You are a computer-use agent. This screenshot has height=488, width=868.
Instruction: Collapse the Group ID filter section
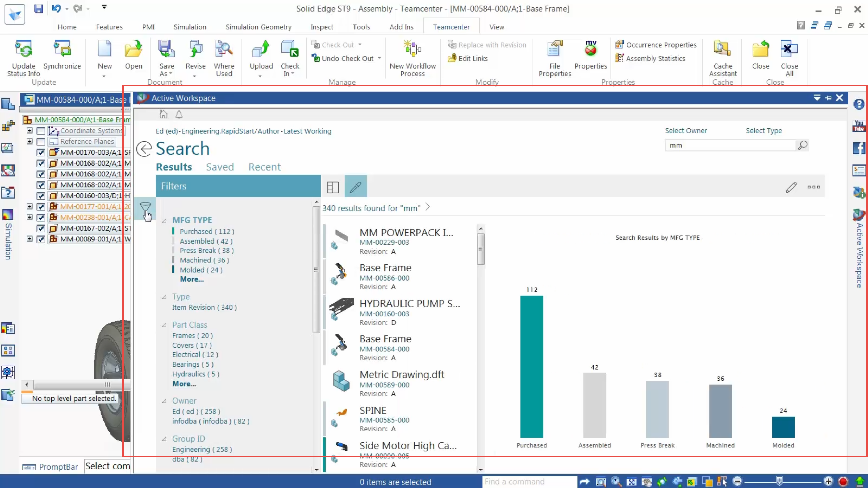[x=164, y=439]
